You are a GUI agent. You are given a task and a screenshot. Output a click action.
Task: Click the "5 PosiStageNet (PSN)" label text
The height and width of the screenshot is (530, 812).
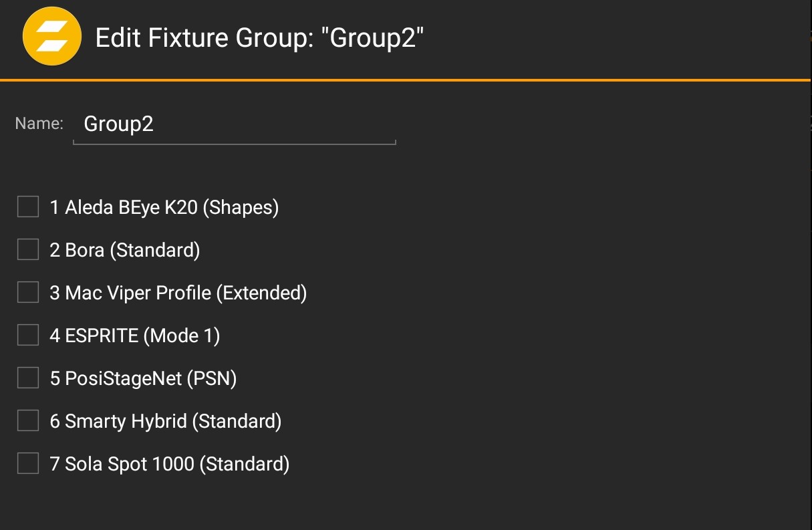click(x=143, y=379)
